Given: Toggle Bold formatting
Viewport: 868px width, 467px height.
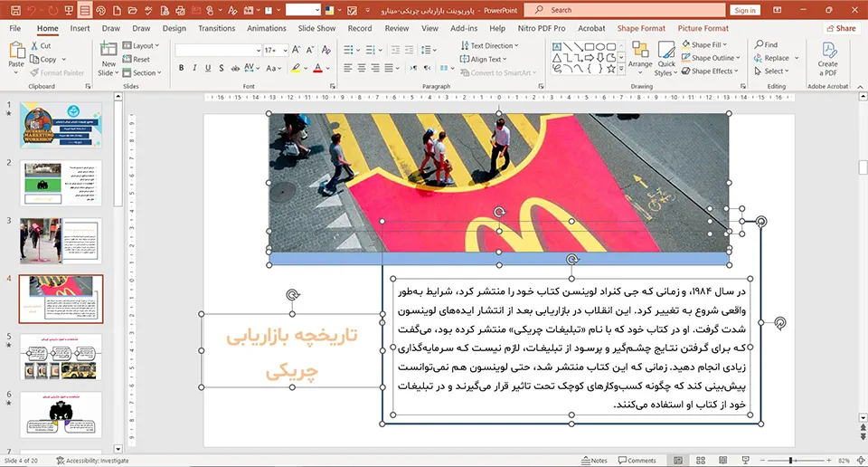Looking at the screenshot, I should pyautogui.click(x=181, y=68).
